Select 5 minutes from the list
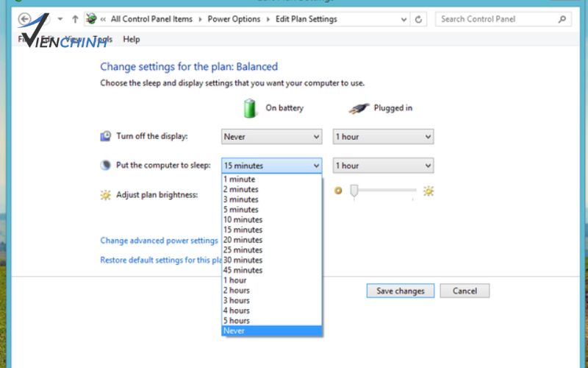Image resolution: width=588 pixels, height=368 pixels. [x=271, y=210]
